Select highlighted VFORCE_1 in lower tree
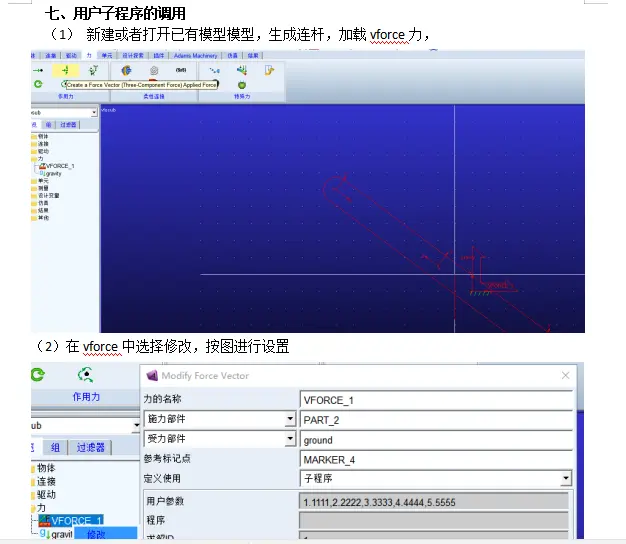The image size is (626, 544). (x=77, y=520)
